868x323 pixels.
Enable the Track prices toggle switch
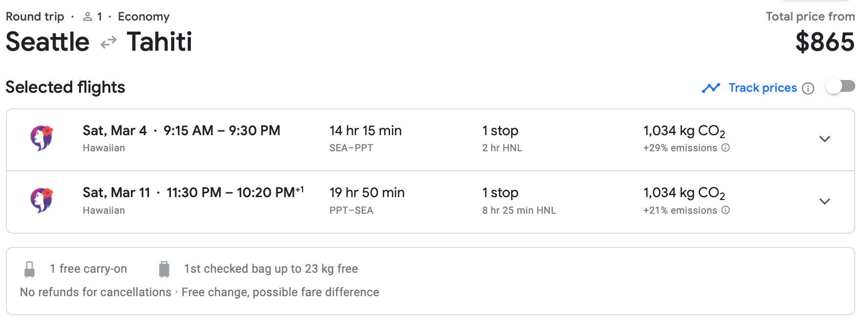coord(840,87)
